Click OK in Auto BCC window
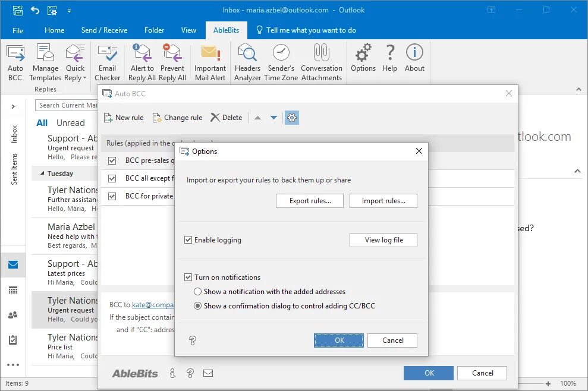 pos(429,373)
